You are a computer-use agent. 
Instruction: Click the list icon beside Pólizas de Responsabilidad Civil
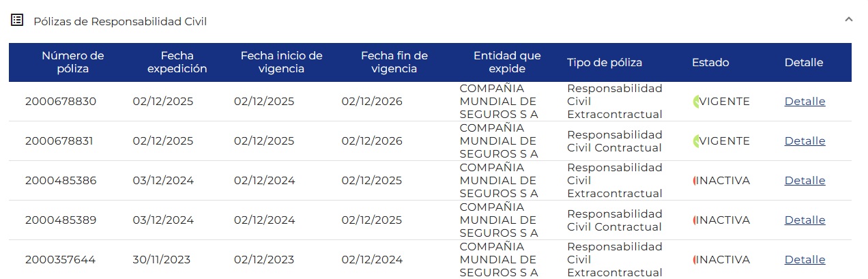pos(17,20)
